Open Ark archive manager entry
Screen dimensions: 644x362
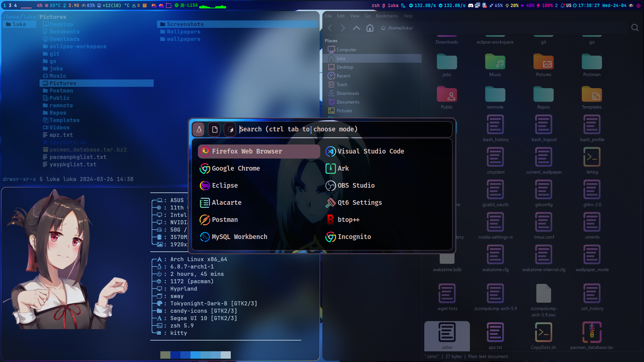pyautogui.click(x=385, y=169)
